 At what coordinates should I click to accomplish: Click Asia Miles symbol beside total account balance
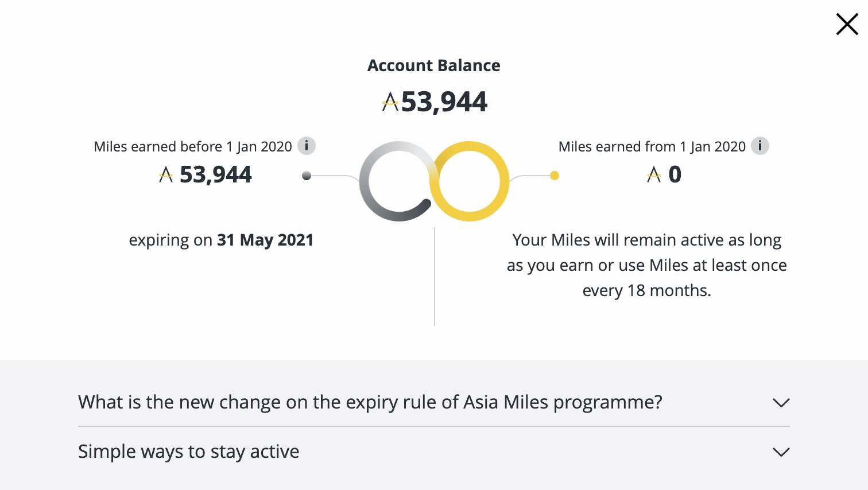point(390,102)
